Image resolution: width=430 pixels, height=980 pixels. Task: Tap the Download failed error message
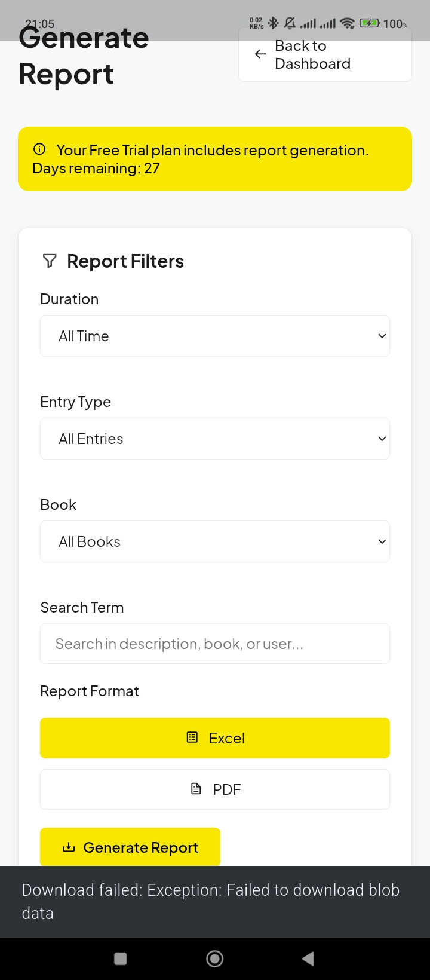210,901
